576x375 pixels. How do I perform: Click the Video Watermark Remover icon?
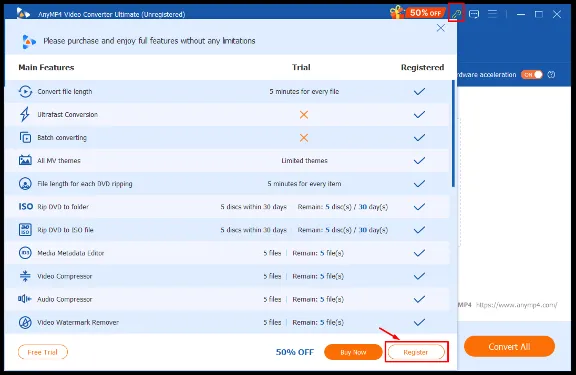coord(25,322)
